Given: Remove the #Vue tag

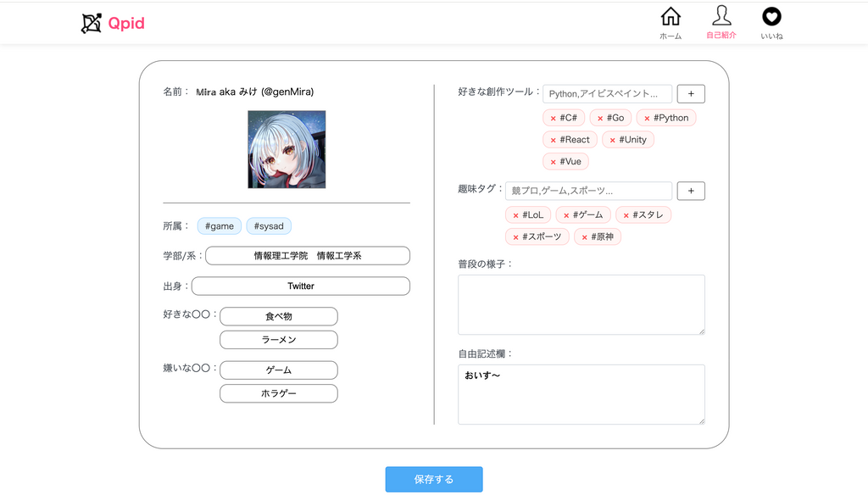Looking at the screenshot, I should pos(553,162).
